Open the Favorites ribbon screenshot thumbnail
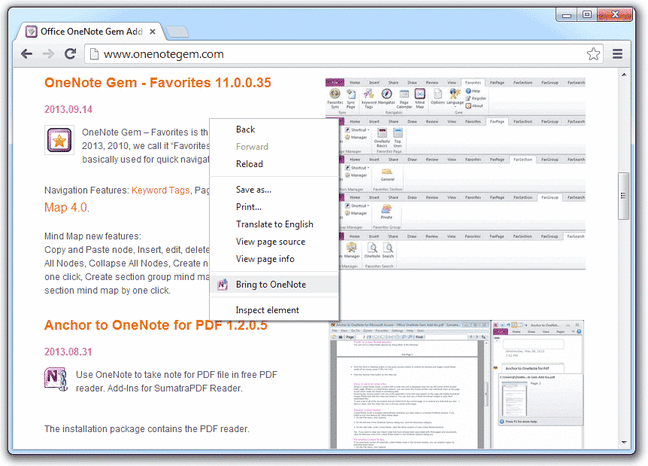Image resolution: width=648 pixels, height=466 pixels. [x=455, y=174]
